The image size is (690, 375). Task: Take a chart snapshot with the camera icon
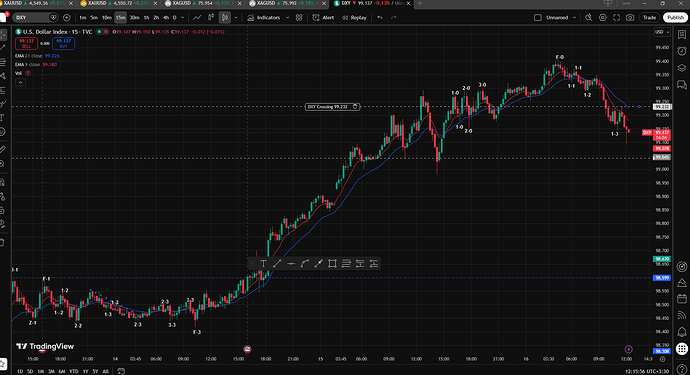(x=630, y=18)
